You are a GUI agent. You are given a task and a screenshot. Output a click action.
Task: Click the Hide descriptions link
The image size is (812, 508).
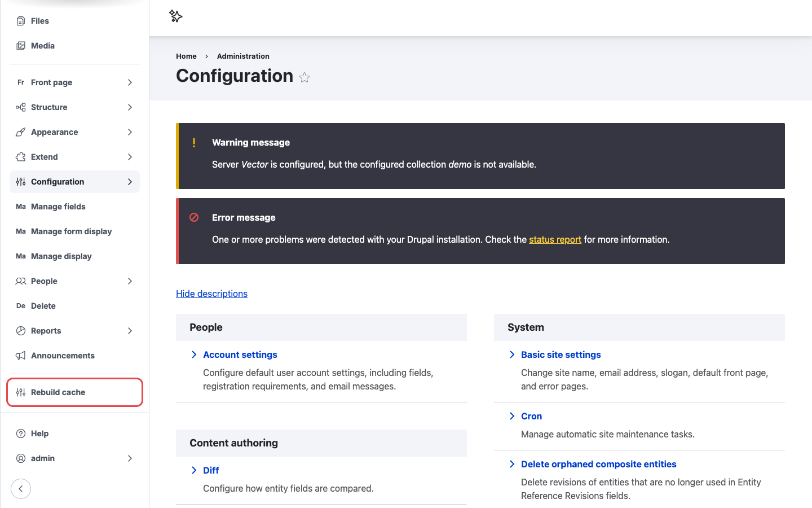coord(211,294)
